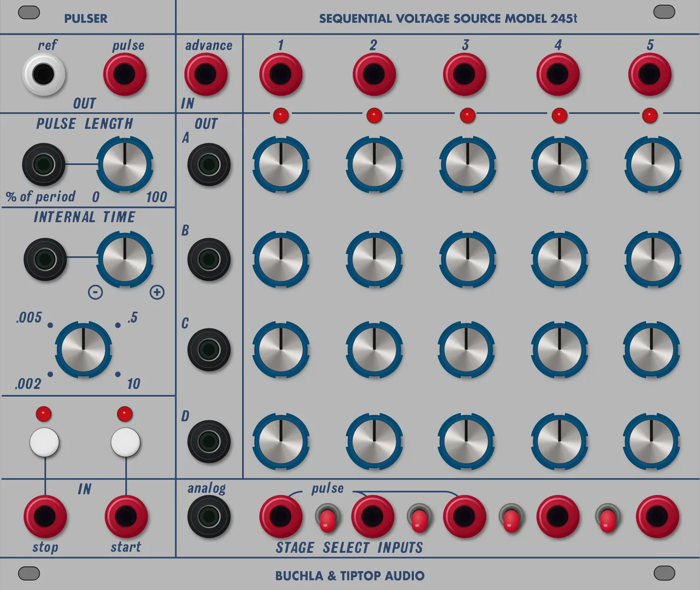
Task: Click the row A stage 1 voltage knob
Action: click(x=281, y=164)
